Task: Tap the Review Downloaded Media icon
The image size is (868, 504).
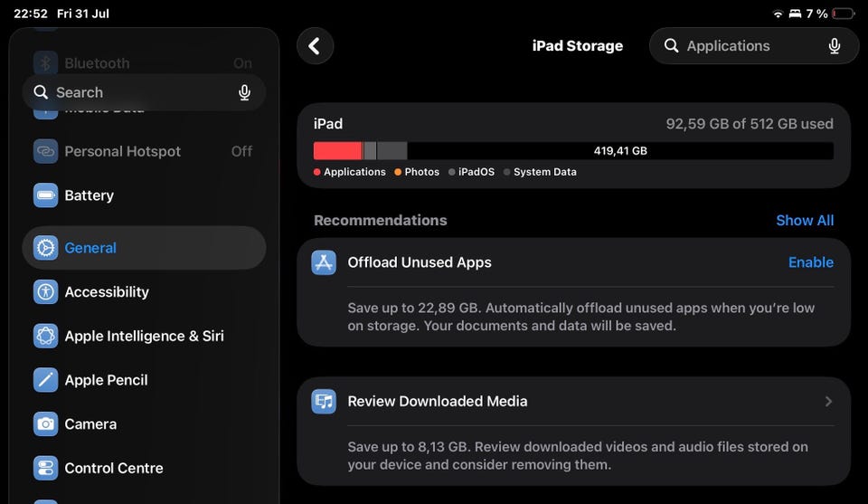Action: 324,402
